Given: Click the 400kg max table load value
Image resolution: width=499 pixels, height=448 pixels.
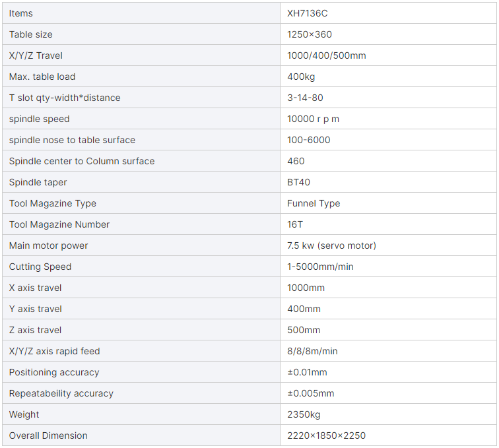Looking at the screenshot, I should (301, 77).
